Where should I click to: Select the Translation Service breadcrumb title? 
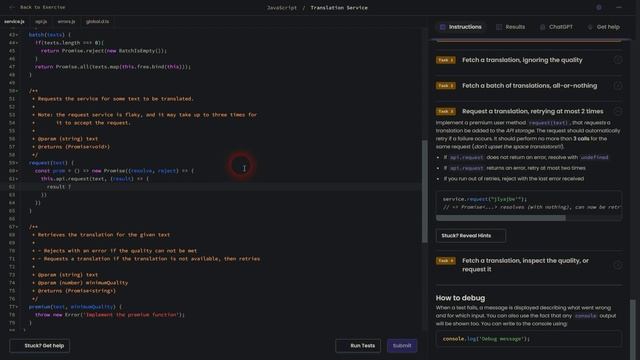click(339, 8)
